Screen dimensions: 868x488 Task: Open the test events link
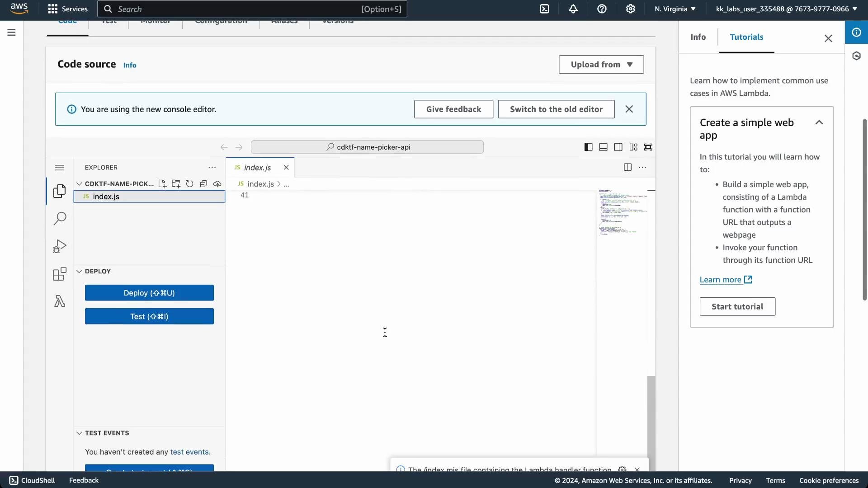tap(189, 452)
